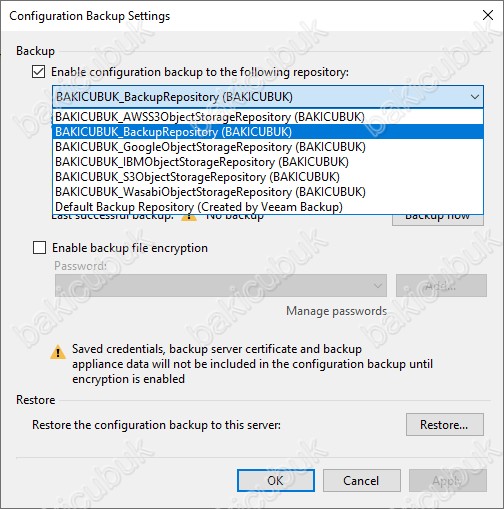This screenshot has width=504, height=509.
Task: Click the warning icon next to last successful backup
Action: (x=189, y=217)
